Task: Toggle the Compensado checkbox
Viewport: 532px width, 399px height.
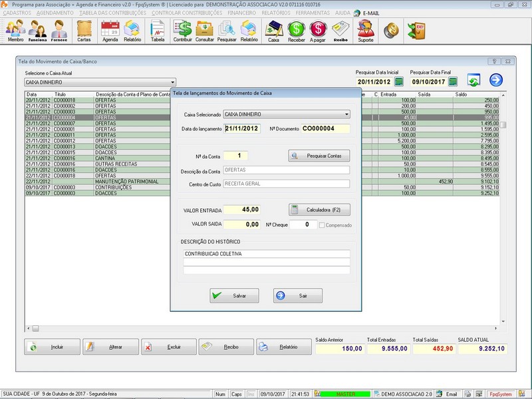Action: 323,225
